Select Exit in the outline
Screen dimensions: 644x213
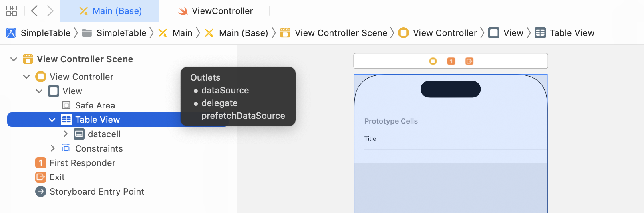click(57, 177)
